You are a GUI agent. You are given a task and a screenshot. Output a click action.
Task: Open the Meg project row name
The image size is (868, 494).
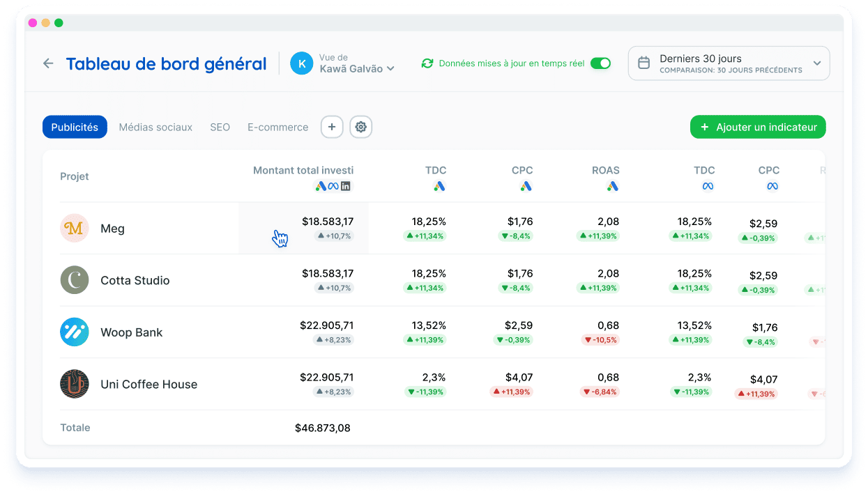(x=112, y=229)
